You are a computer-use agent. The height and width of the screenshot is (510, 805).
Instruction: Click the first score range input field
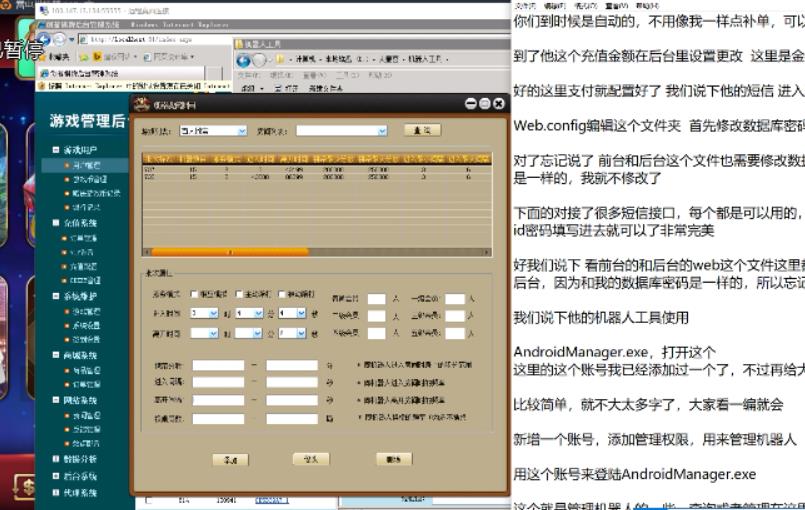pos(217,366)
